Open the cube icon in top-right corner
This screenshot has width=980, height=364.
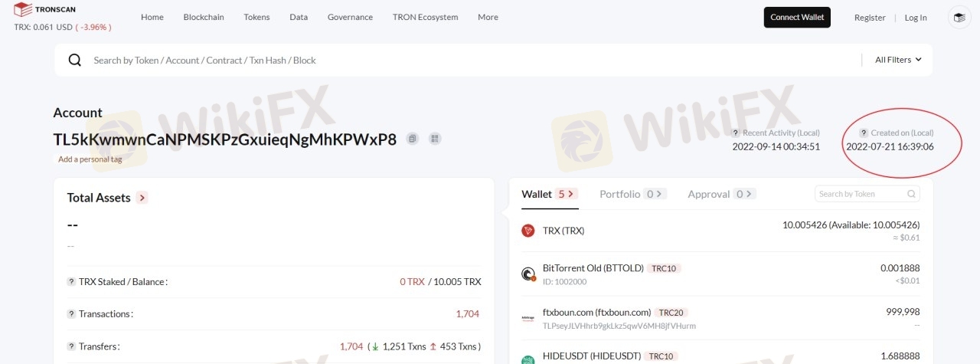(959, 18)
